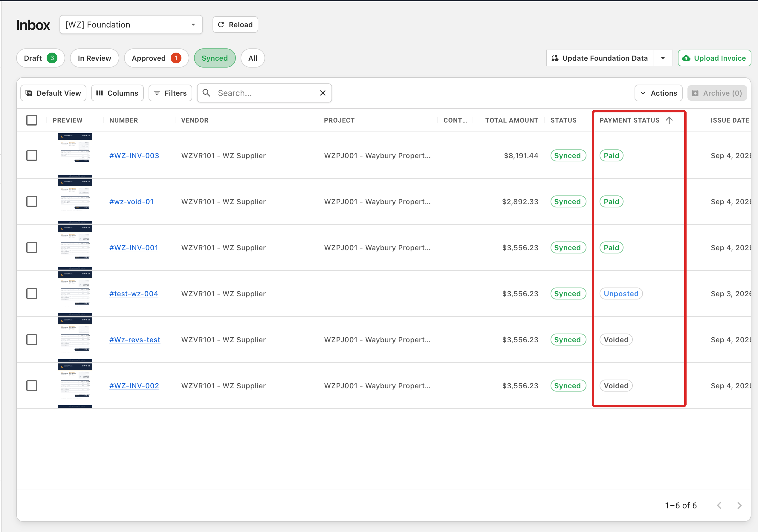Expand the Update Foundation Data arrow menu
This screenshot has height=532, width=758.
point(663,58)
